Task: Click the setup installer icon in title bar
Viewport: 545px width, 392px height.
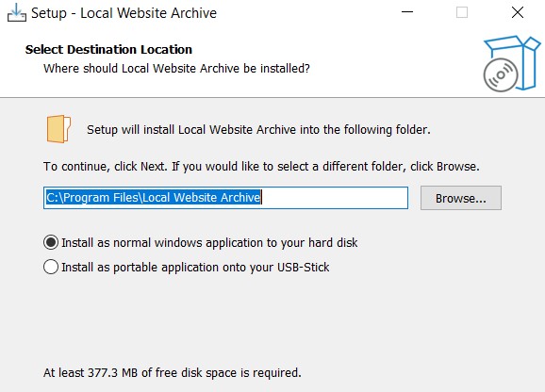Action: [x=16, y=13]
